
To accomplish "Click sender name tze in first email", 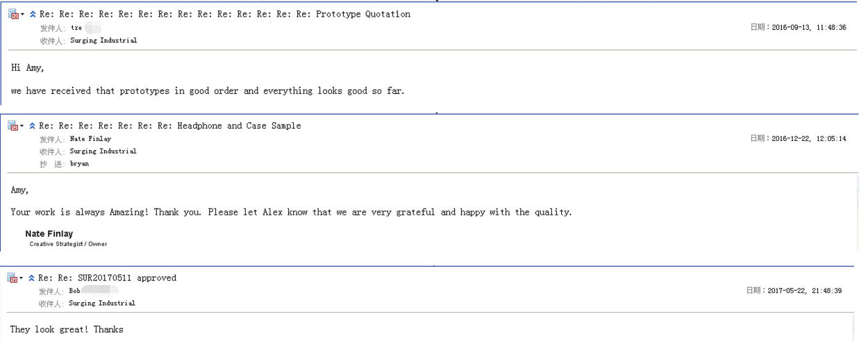I will [x=76, y=28].
